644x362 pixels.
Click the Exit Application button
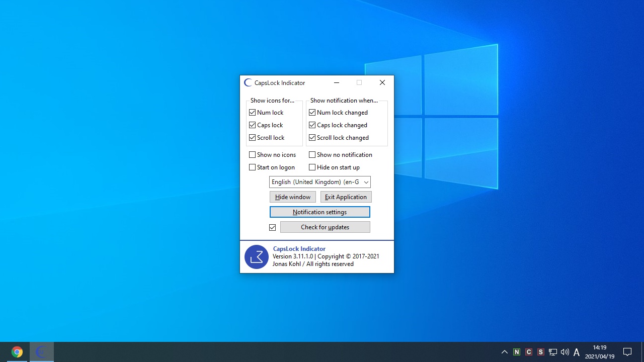point(346,197)
